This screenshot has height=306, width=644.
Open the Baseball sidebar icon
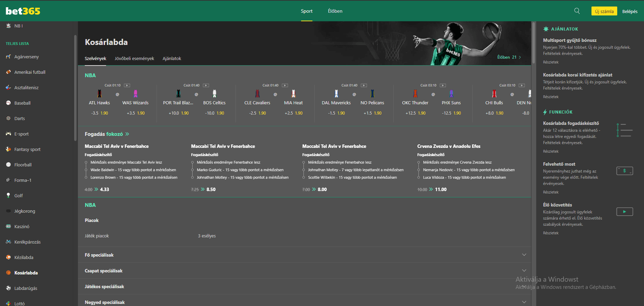(x=9, y=103)
